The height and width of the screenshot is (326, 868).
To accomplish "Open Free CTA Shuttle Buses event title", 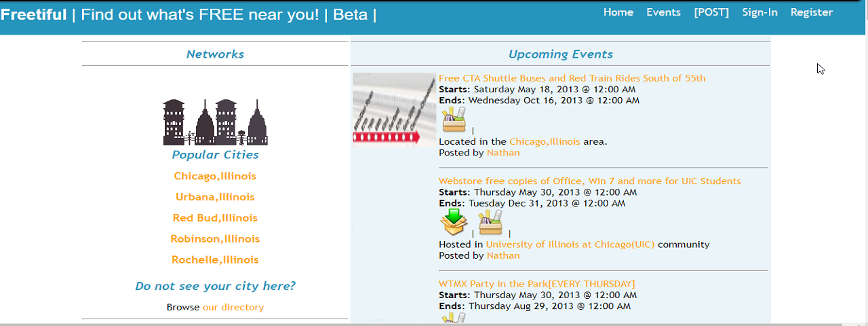I will (x=572, y=78).
